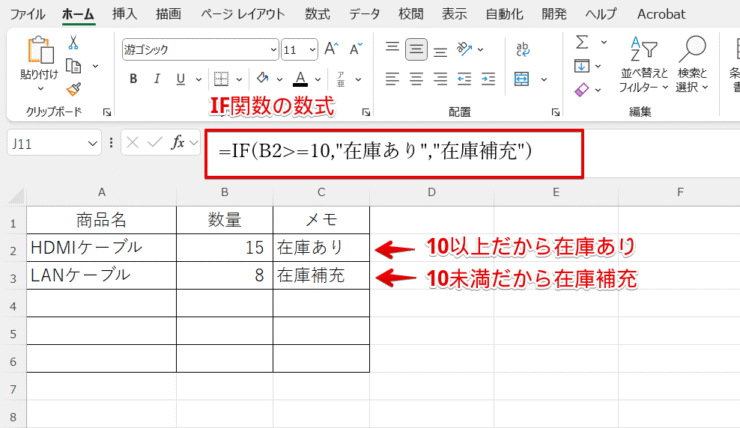
Task: Click the Insert Function fx button
Action: click(178, 142)
